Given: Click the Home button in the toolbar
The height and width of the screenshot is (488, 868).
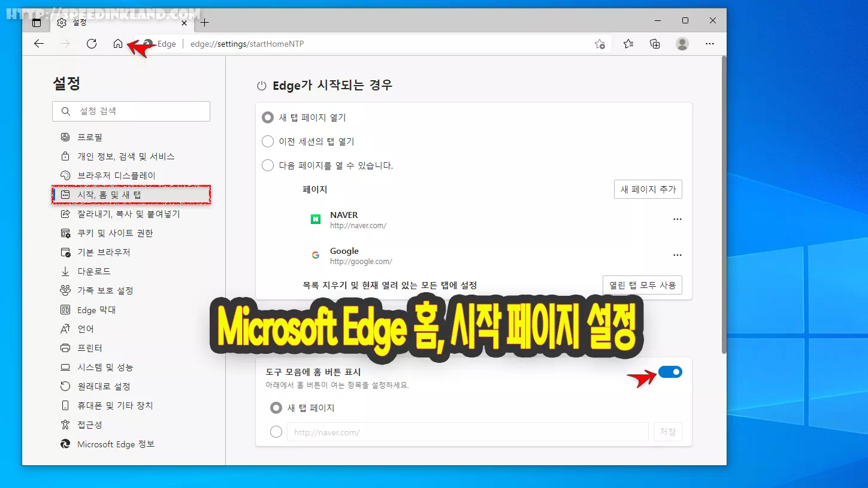Looking at the screenshot, I should [118, 44].
